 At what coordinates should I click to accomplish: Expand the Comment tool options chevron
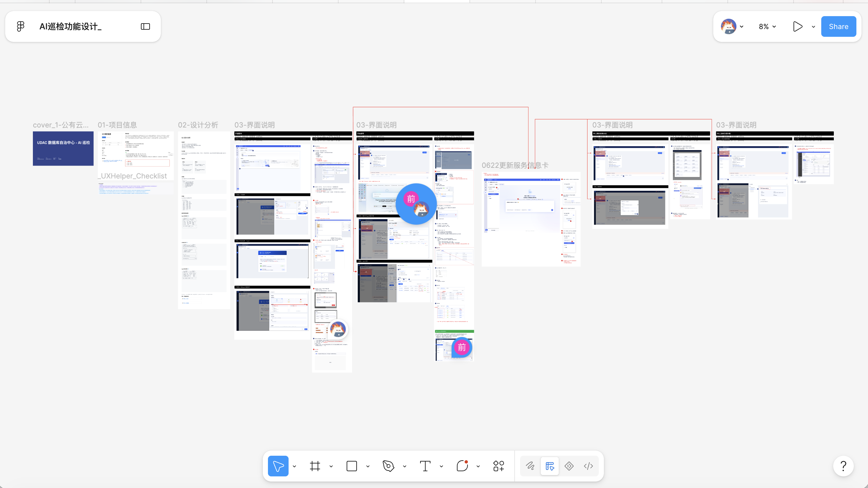click(x=478, y=466)
